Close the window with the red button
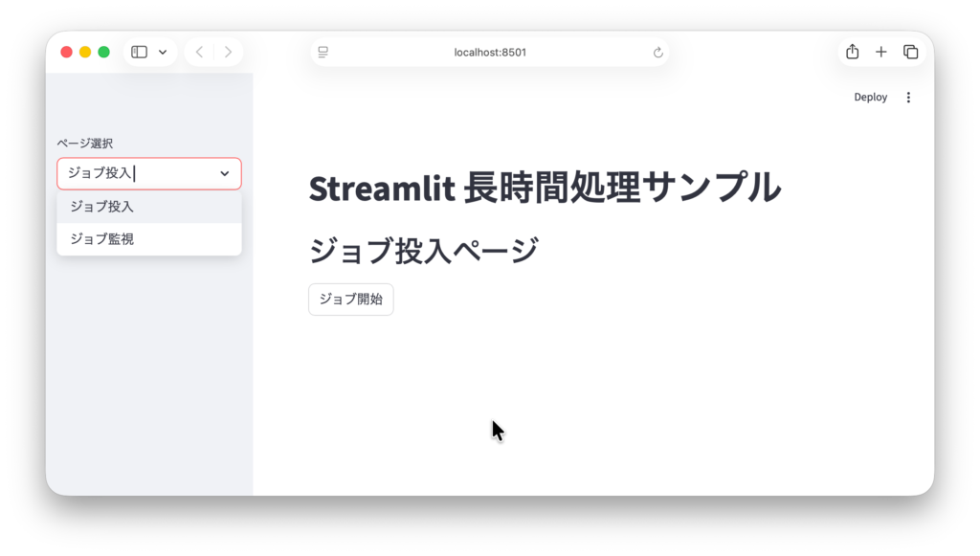980x556 pixels. click(x=67, y=52)
